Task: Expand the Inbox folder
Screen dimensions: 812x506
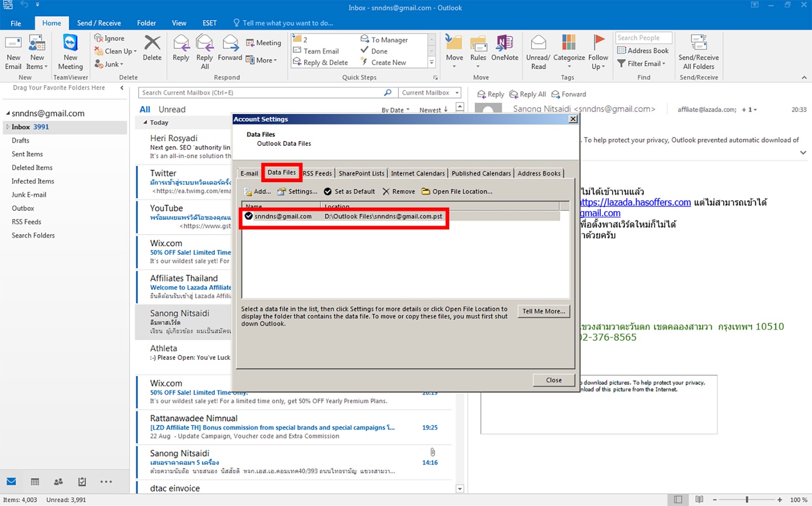Action: coord(8,127)
